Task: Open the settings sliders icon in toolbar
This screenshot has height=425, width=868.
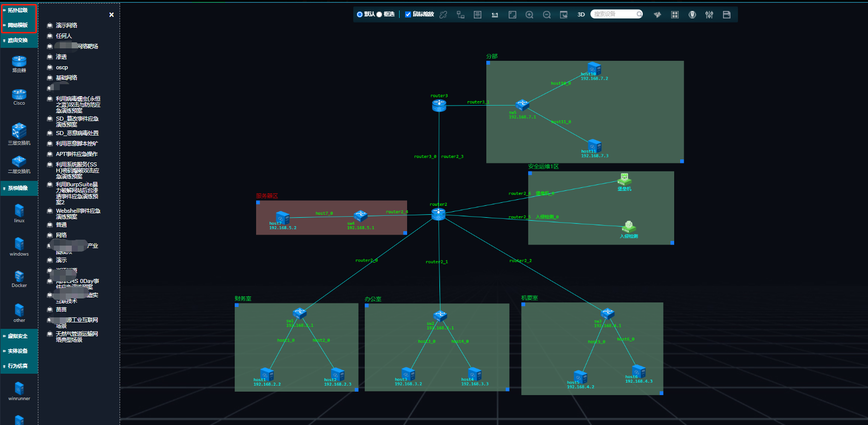Action: point(709,15)
